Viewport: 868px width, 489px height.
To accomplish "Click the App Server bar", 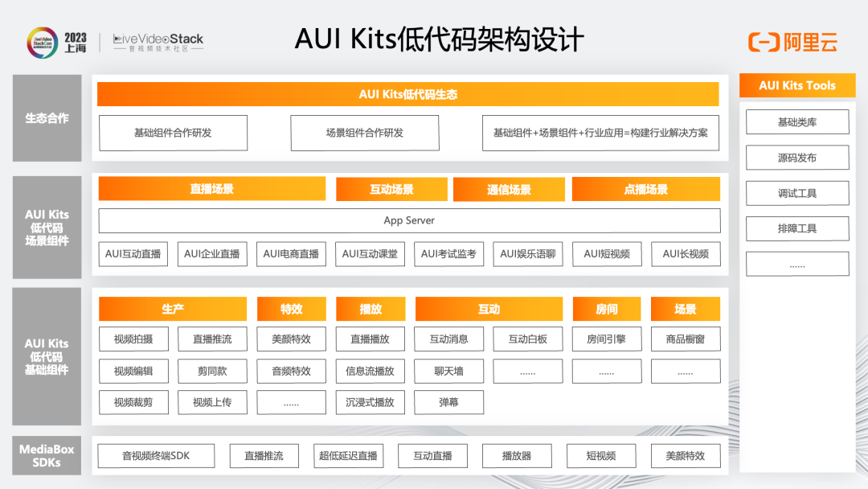I will (x=410, y=220).
